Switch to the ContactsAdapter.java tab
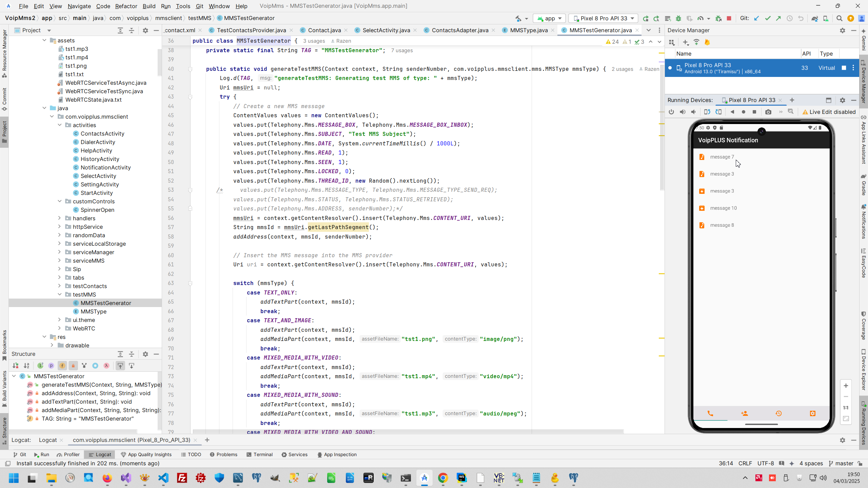 pyautogui.click(x=459, y=30)
